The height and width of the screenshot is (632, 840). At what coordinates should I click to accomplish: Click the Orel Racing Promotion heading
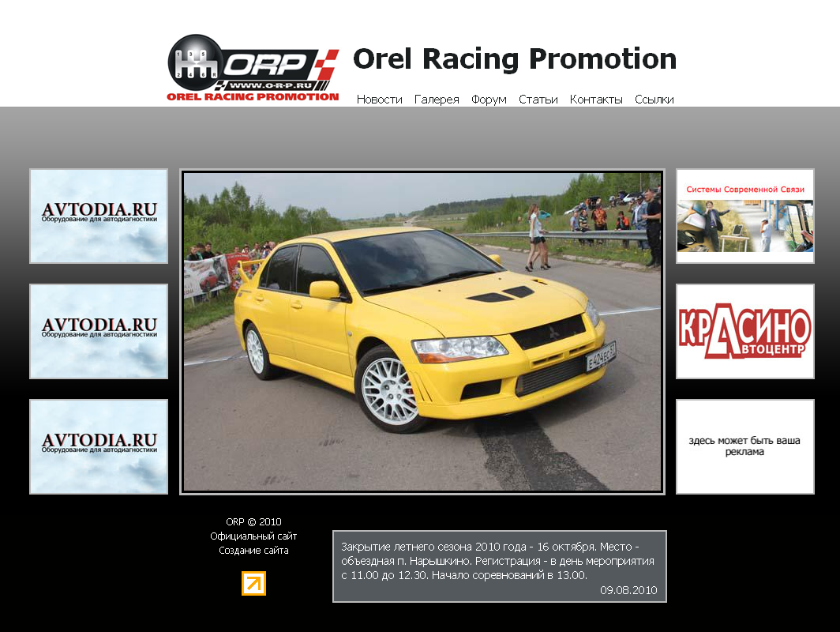point(514,58)
